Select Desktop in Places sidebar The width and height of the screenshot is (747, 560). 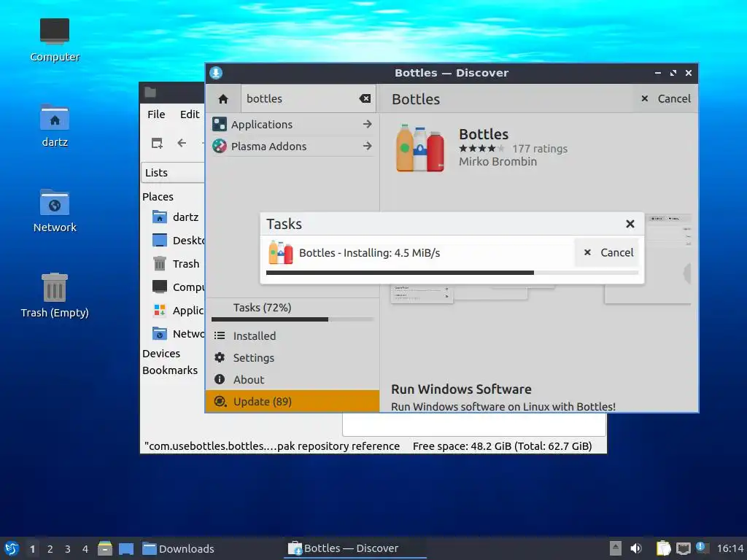(x=178, y=241)
